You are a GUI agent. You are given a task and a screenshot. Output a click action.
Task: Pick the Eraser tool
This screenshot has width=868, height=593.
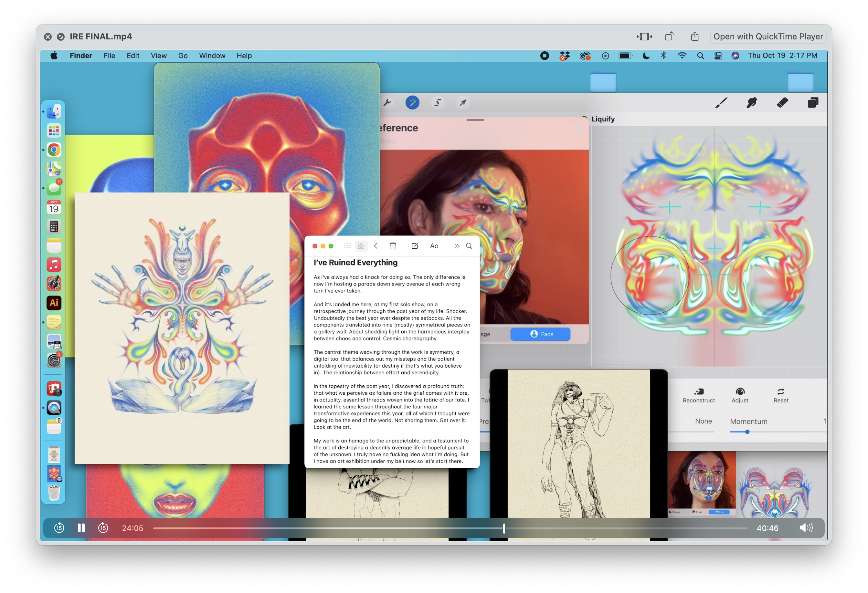(782, 103)
